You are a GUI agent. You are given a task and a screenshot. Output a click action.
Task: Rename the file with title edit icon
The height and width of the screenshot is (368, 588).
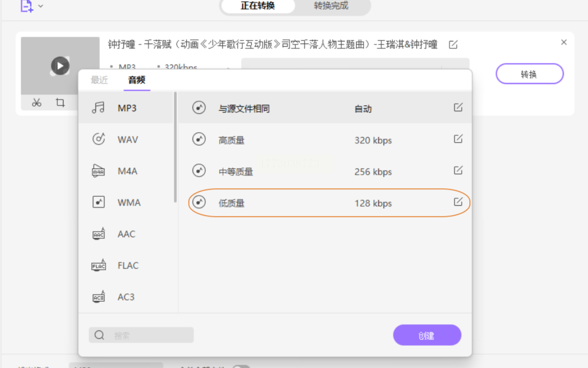pos(453,45)
